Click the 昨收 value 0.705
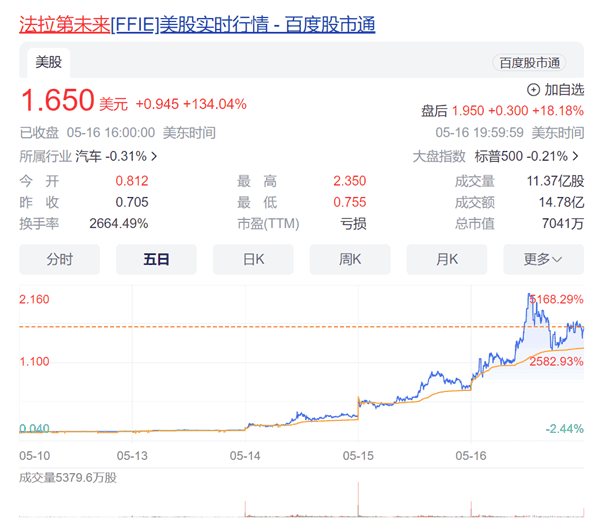Viewport: 600px width, 527px height. point(132,202)
